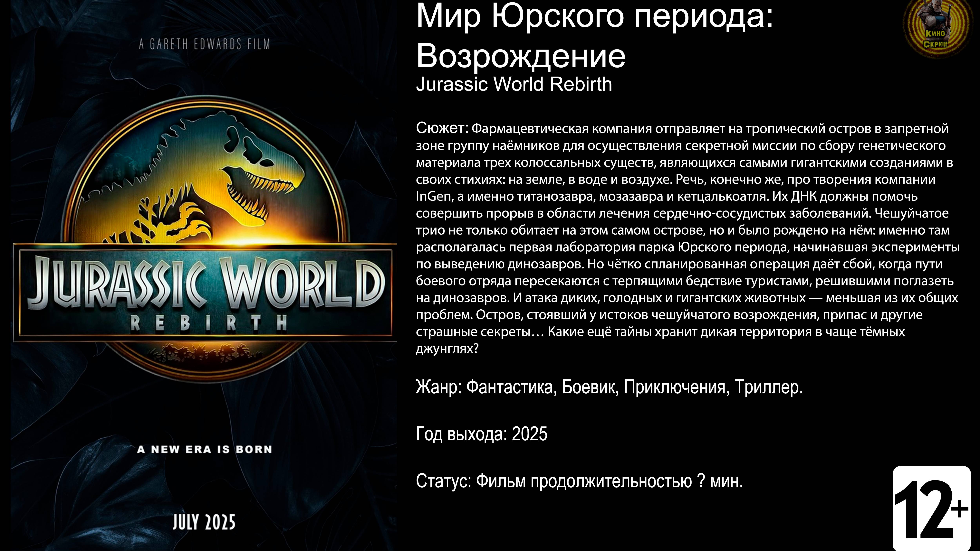Click the Год выхода: 2025 line
Screen dimensions: 980x551
[482, 434]
